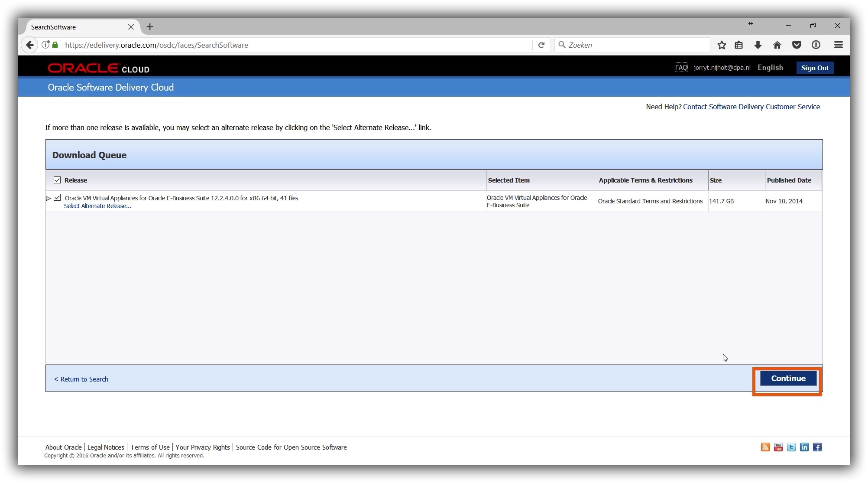Click the site information icon in address bar
Screen dimensions: 868x483
pyautogui.click(x=45, y=45)
